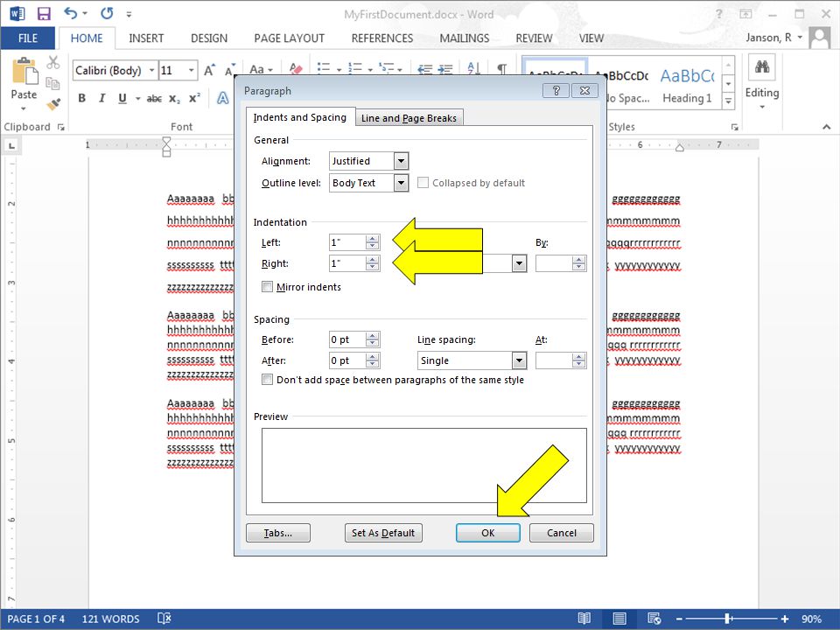This screenshot has width=840, height=630.
Task: Collapse the ribbon with the chevron
Action: coord(827,127)
